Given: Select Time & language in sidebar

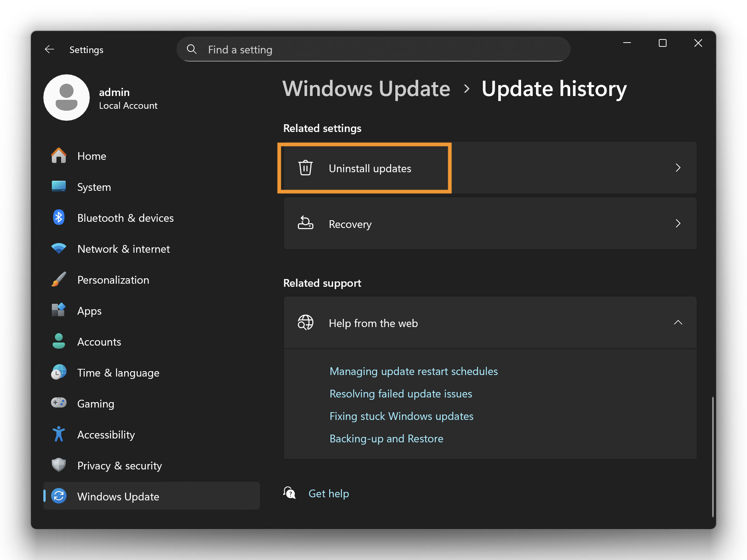Looking at the screenshot, I should pyautogui.click(x=118, y=373).
